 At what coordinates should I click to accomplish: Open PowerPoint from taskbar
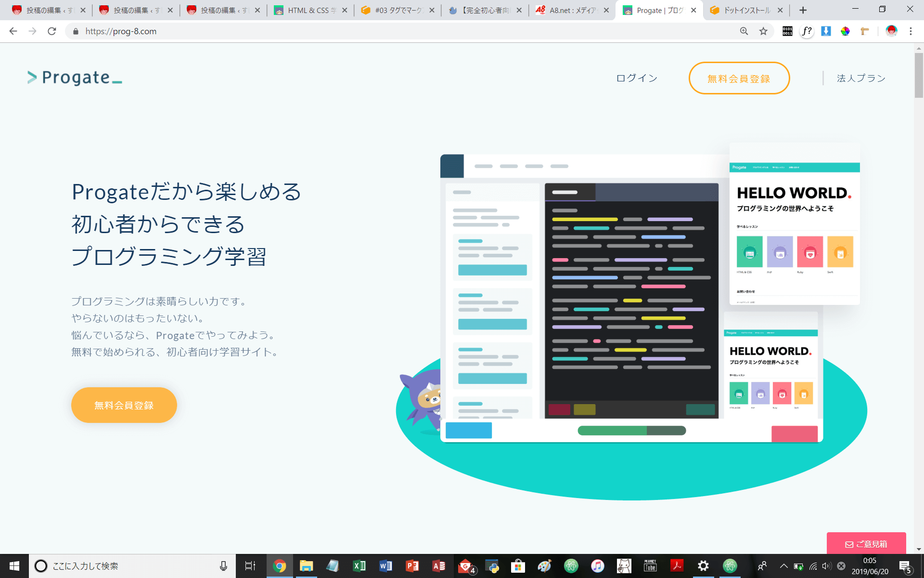pyautogui.click(x=412, y=566)
